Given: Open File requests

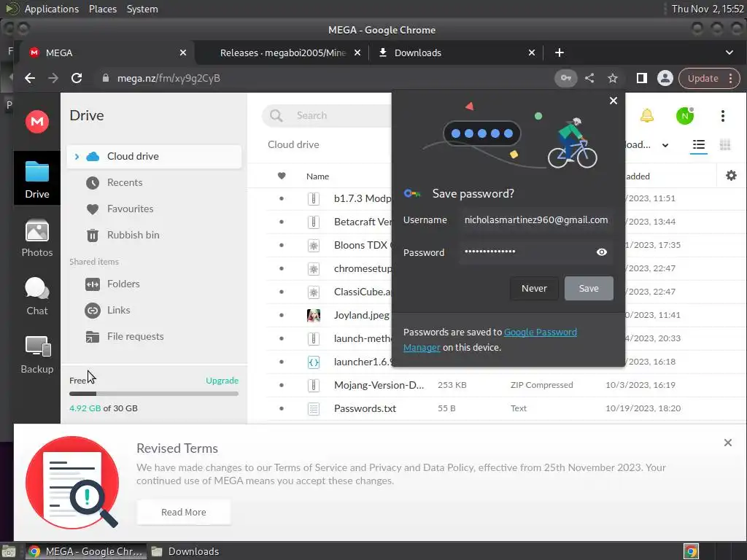Looking at the screenshot, I should tap(135, 336).
